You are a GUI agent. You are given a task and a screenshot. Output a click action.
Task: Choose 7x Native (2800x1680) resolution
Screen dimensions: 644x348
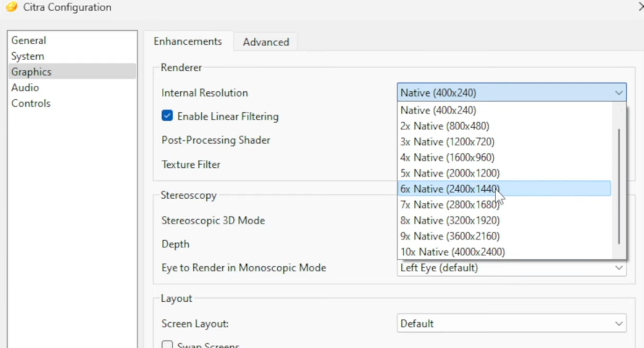tap(504, 204)
